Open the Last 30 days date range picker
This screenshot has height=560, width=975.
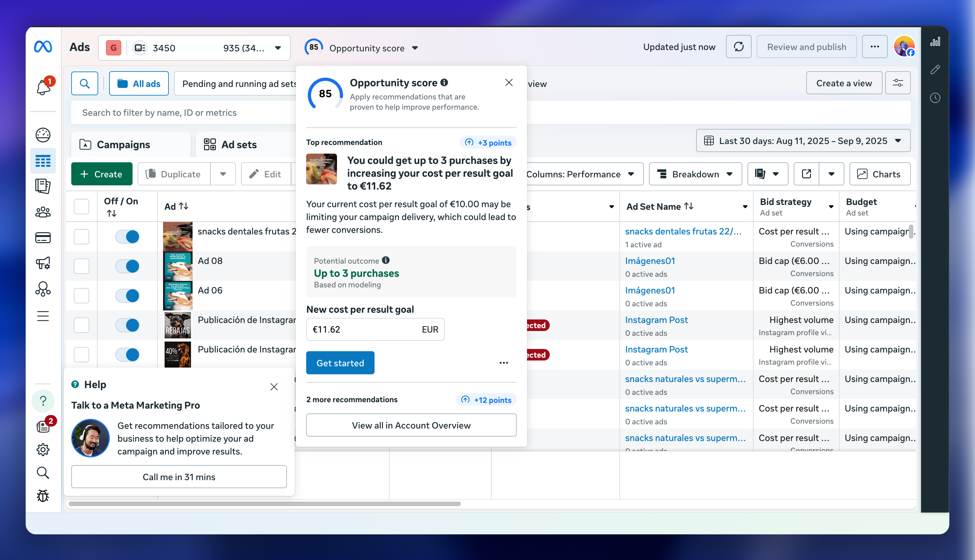tap(803, 141)
